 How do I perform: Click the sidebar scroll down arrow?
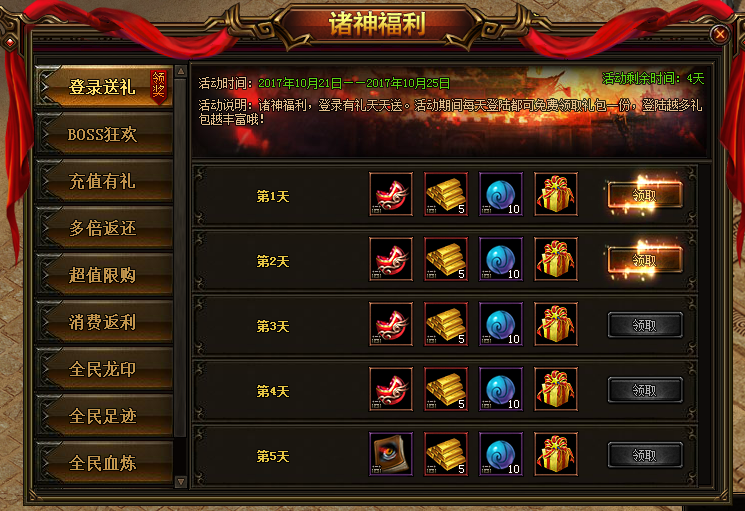pyautogui.click(x=181, y=482)
